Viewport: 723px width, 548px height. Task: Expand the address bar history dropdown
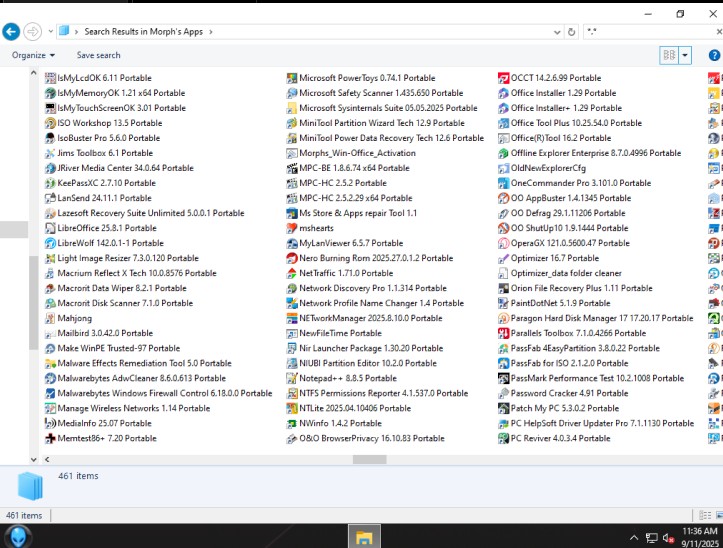pos(557,32)
